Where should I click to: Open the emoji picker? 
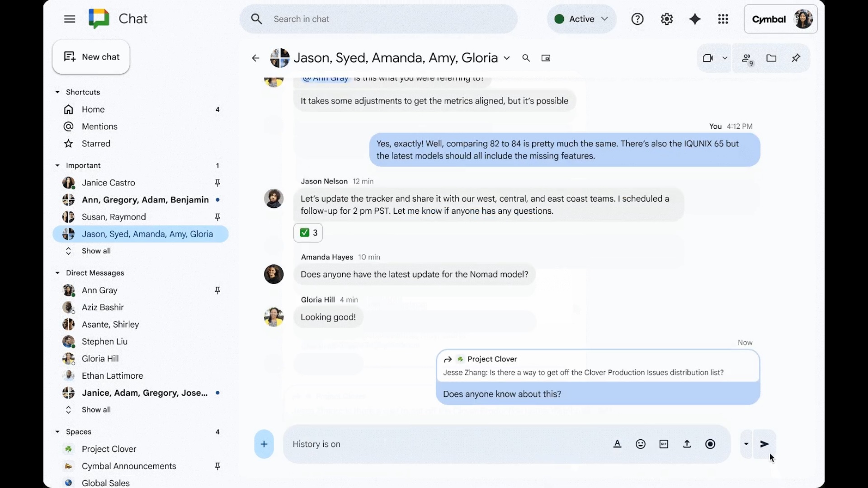point(640,444)
